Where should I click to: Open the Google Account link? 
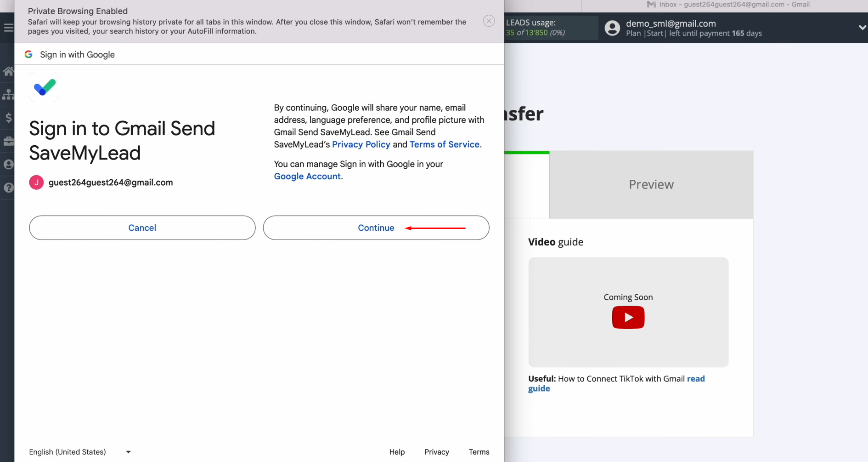coord(307,177)
